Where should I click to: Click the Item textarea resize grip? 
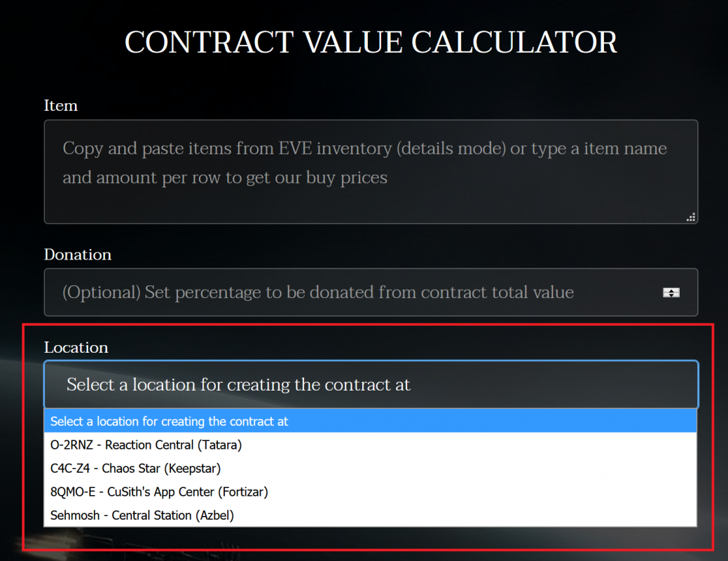[x=691, y=217]
